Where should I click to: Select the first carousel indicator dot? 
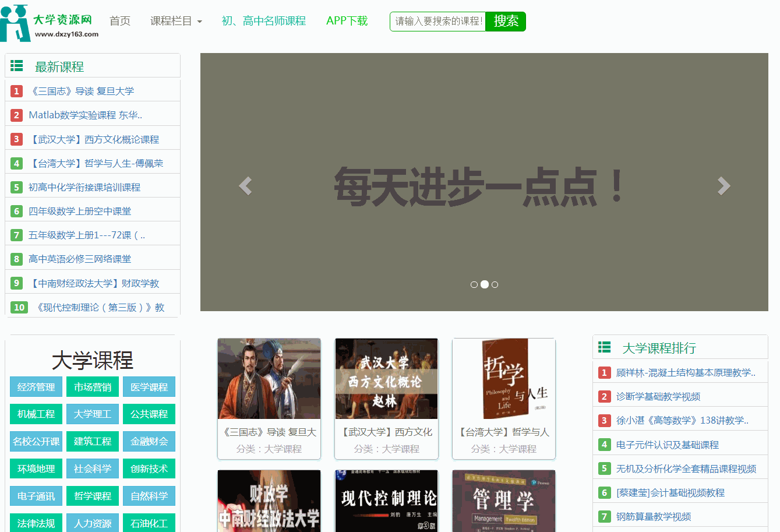tap(474, 285)
